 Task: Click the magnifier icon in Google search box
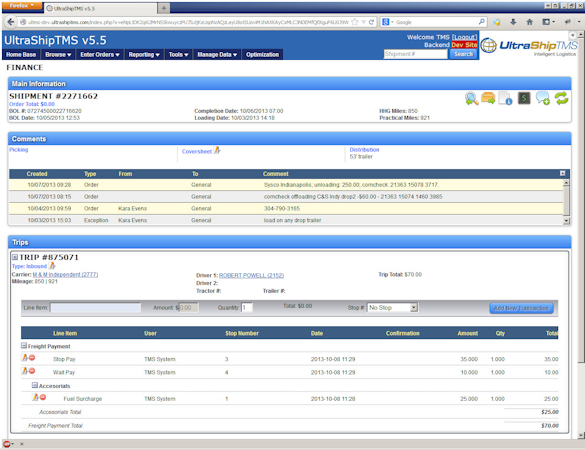coord(482,22)
